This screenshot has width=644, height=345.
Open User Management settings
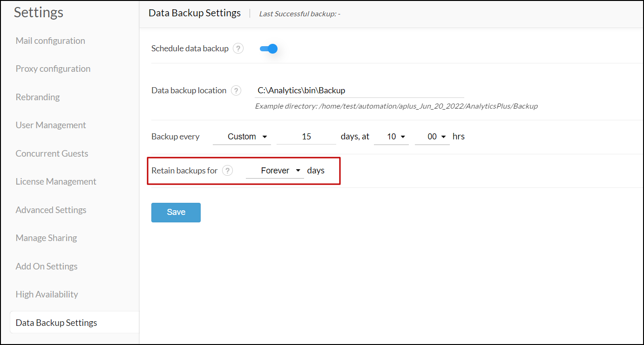[x=51, y=125]
